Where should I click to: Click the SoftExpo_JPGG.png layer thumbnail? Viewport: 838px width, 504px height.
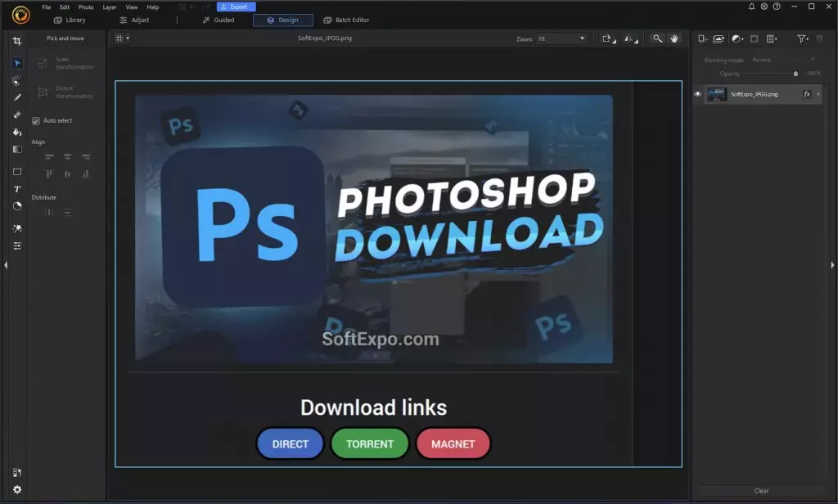click(x=717, y=94)
